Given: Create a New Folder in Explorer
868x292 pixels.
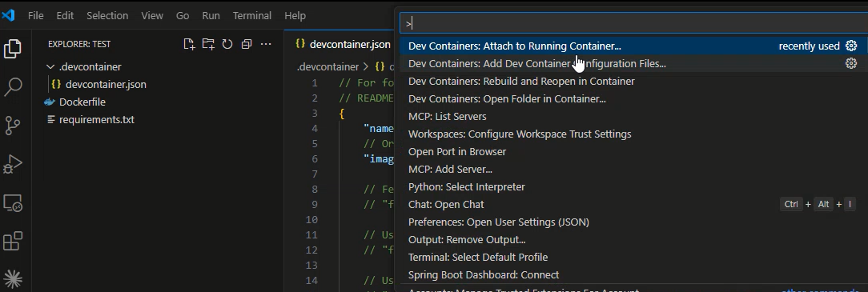Looking at the screenshot, I should [x=208, y=44].
